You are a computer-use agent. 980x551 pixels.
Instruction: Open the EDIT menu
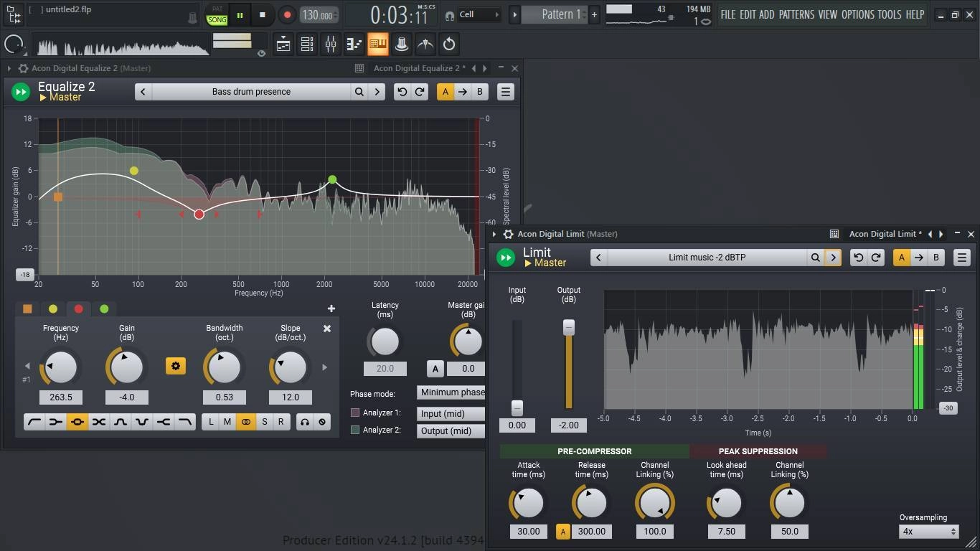coord(748,14)
